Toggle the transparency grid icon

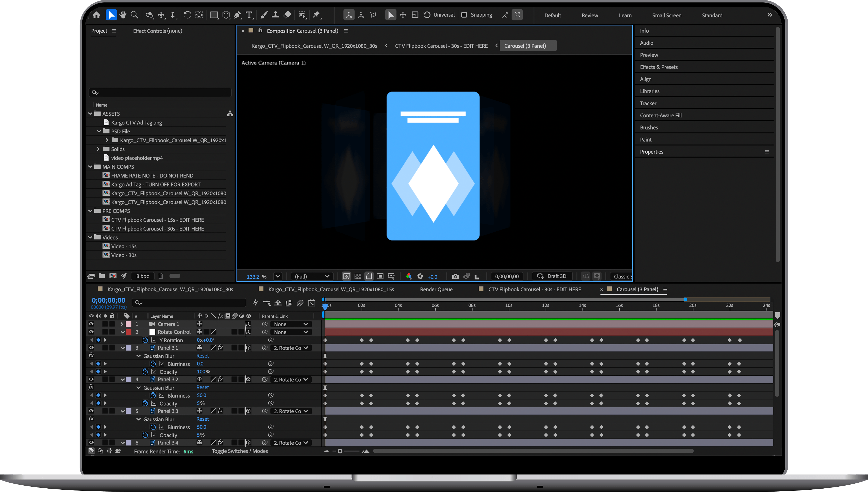[358, 276]
